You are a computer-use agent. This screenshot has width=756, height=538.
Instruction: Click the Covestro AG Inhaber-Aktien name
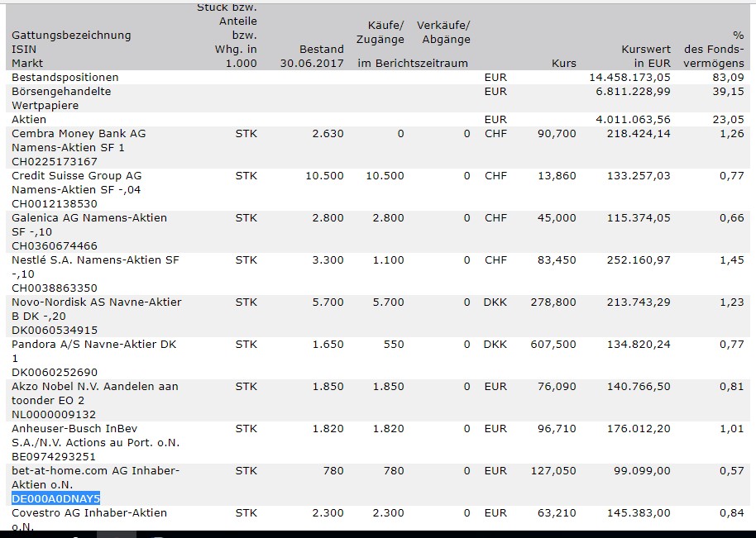[89, 513]
